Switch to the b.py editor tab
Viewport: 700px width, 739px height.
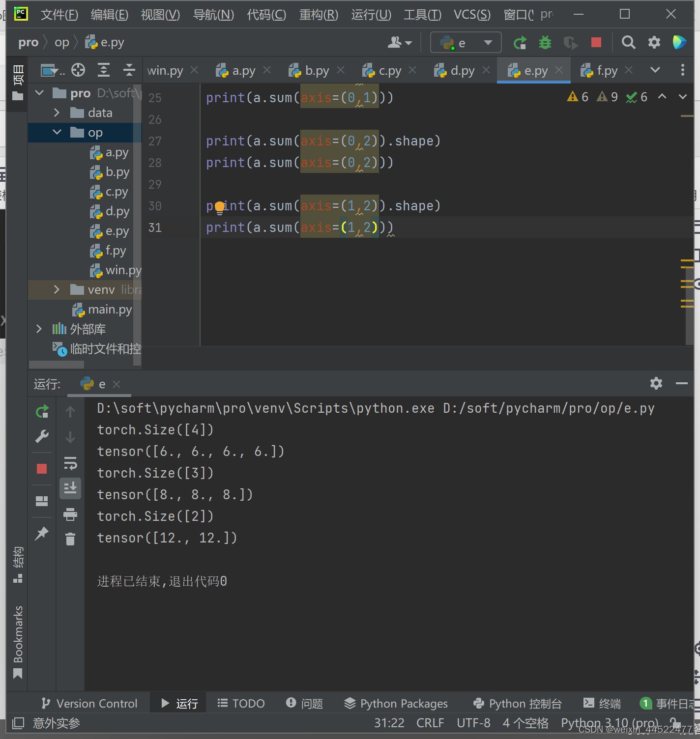pyautogui.click(x=309, y=70)
